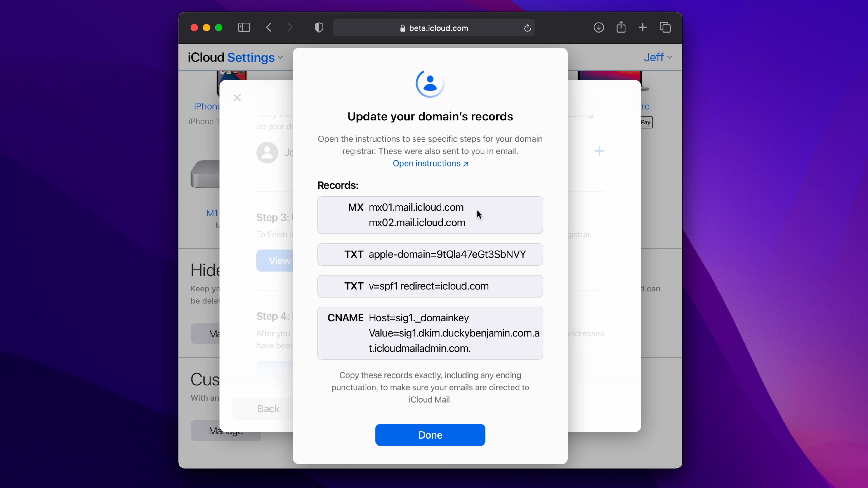The width and height of the screenshot is (868, 488).
Task: Click the plus button to add device
Action: [600, 151]
